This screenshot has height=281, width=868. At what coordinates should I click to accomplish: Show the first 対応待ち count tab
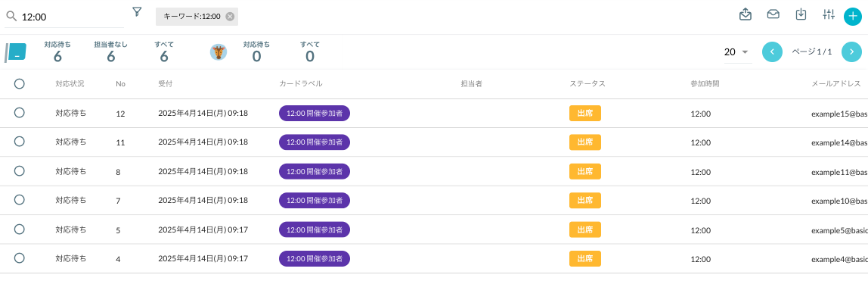coord(57,52)
